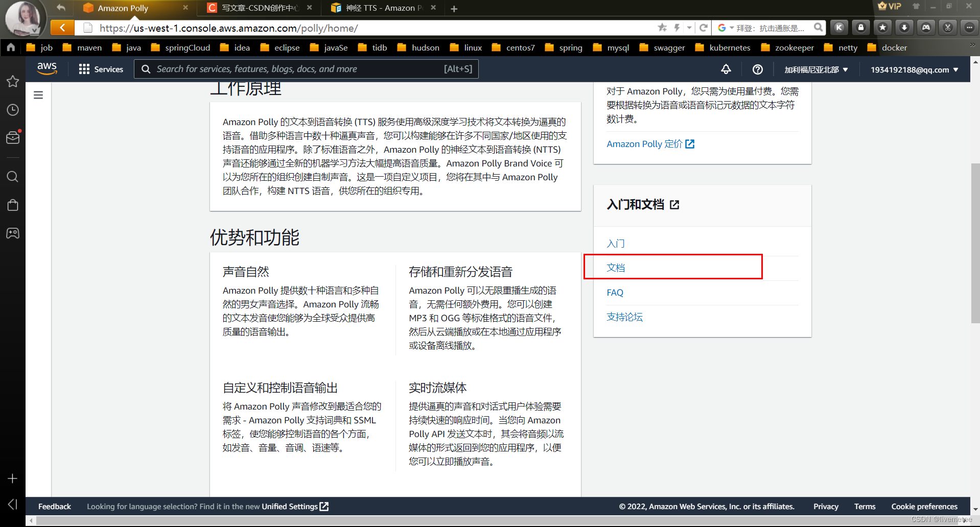Click the toolbar star favorites extension icon
Viewport: 980px width, 527px height.
pyautogui.click(x=882, y=28)
